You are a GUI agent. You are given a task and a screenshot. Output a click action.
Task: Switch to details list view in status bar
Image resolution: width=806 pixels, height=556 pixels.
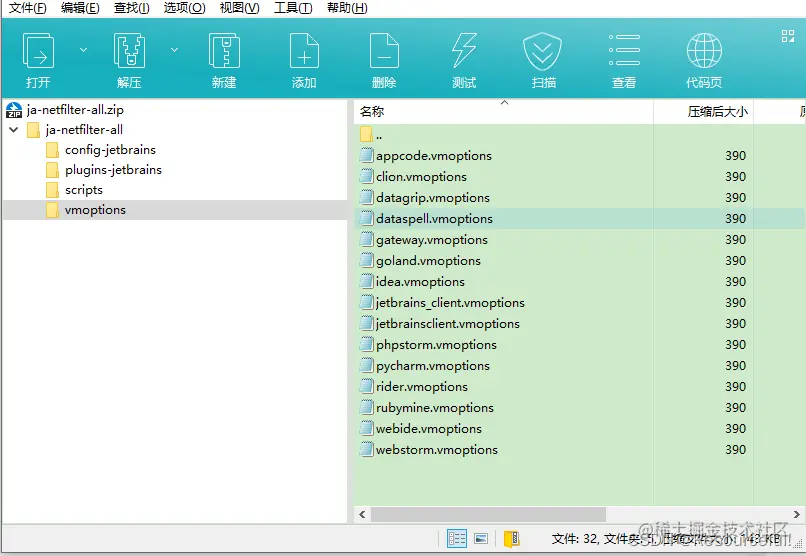pyautogui.click(x=456, y=538)
